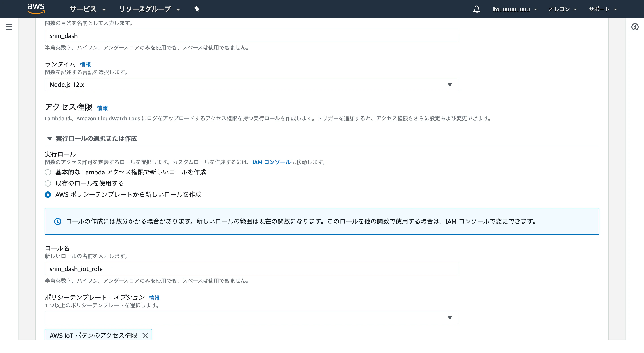Click the pin shortcut icon in navbar
This screenshot has width=644, height=353.
coord(197,9)
